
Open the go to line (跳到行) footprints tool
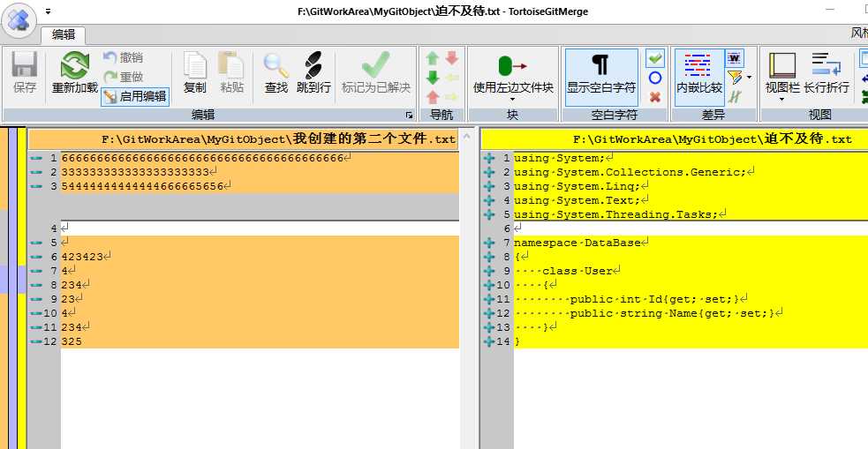point(313,72)
